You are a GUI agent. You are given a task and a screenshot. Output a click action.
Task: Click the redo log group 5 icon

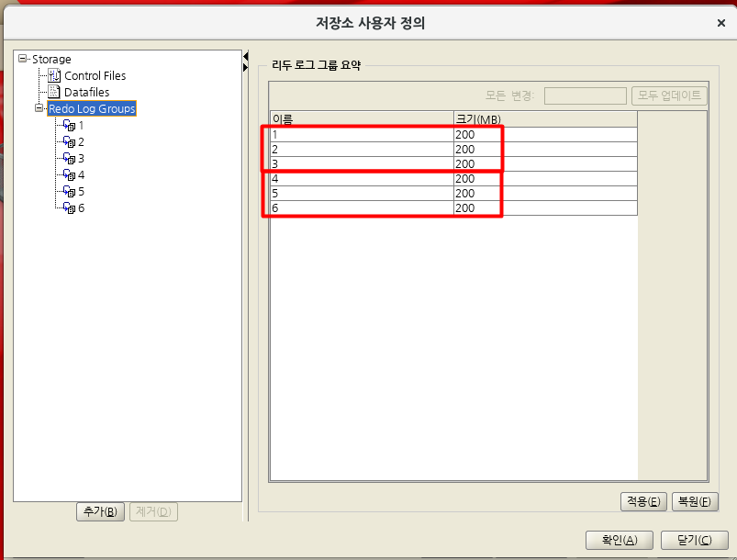69,191
